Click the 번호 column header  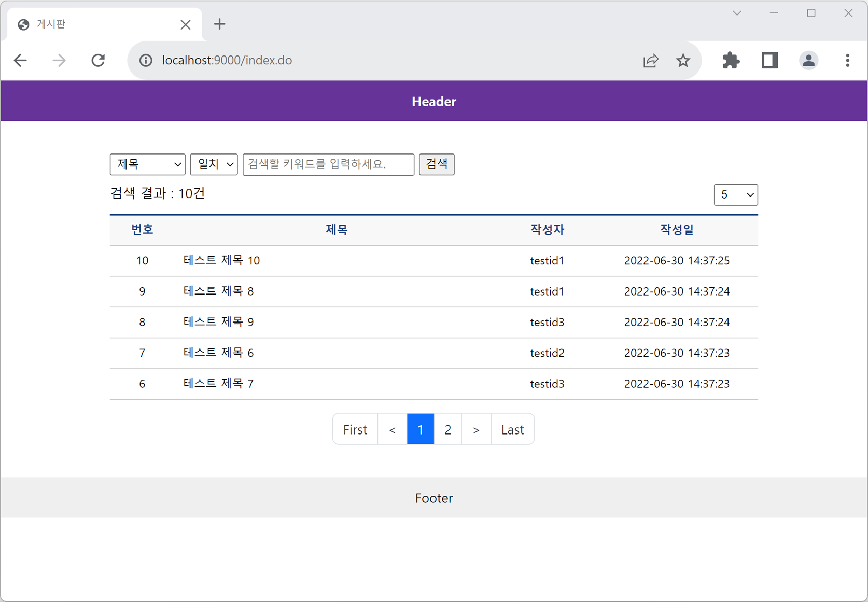click(x=142, y=230)
